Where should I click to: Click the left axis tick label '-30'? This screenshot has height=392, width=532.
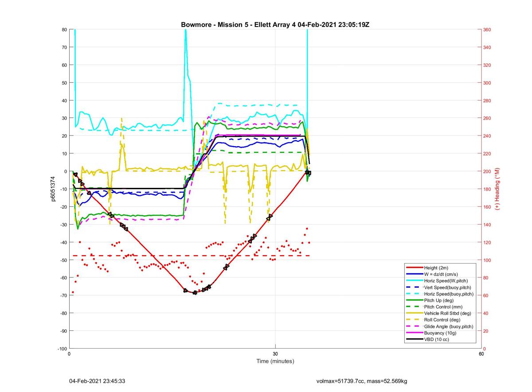(63, 225)
